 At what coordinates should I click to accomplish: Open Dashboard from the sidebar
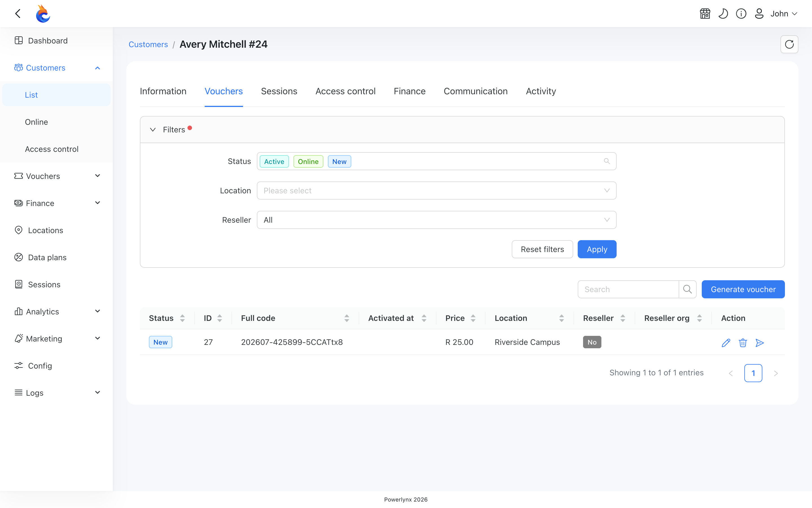pyautogui.click(x=56, y=41)
